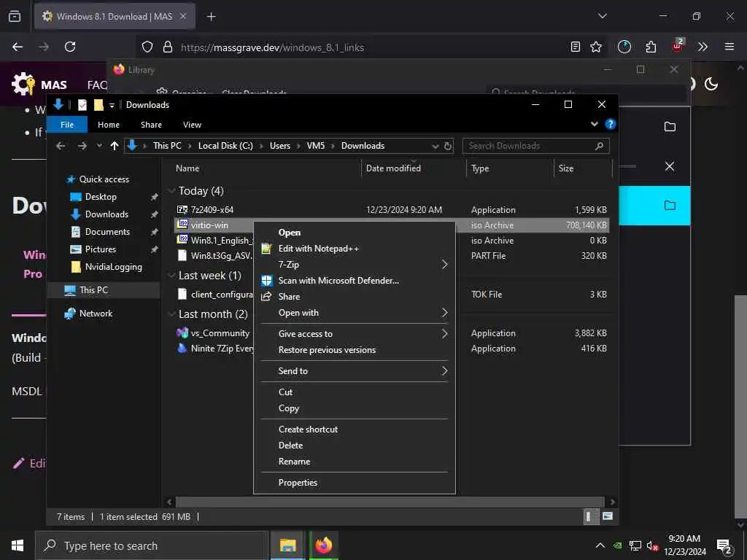Reload the page in Firefox
The width and height of the screenshot is (747, 560).
70,47
